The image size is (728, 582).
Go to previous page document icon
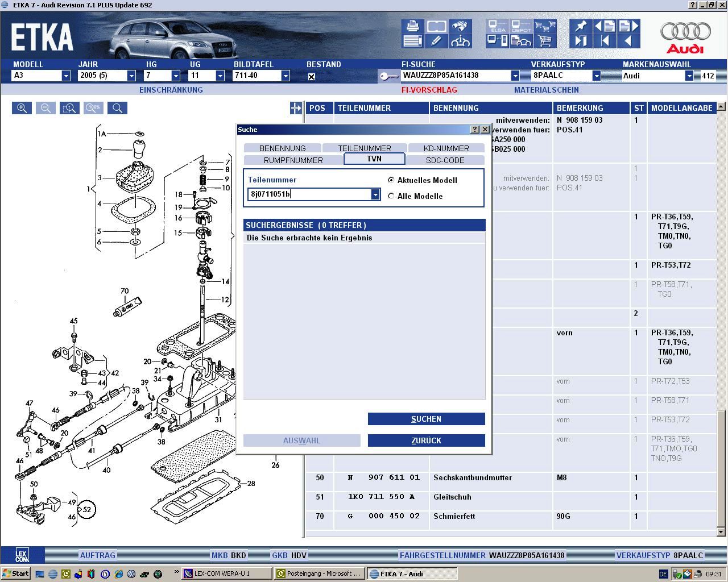tap(605, 27)
